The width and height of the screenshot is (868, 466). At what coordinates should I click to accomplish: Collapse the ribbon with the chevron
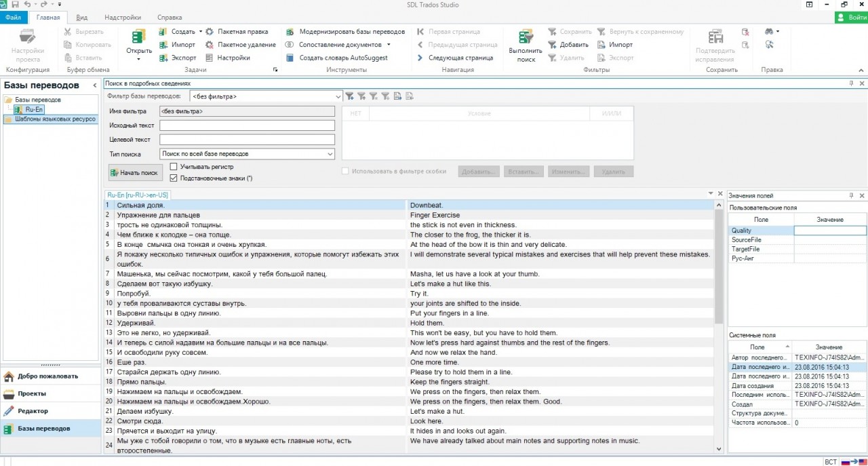click(x=863, y=70)
